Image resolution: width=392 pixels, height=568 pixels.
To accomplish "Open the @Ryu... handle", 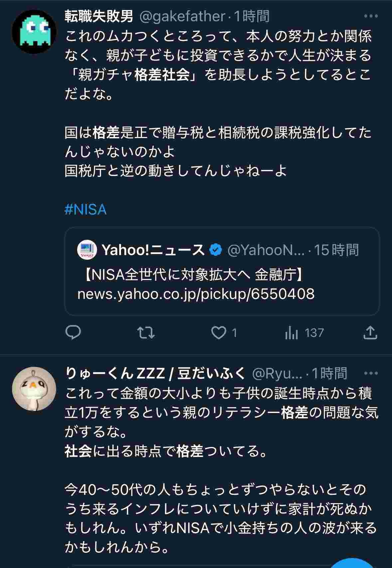I will (277, 373).
